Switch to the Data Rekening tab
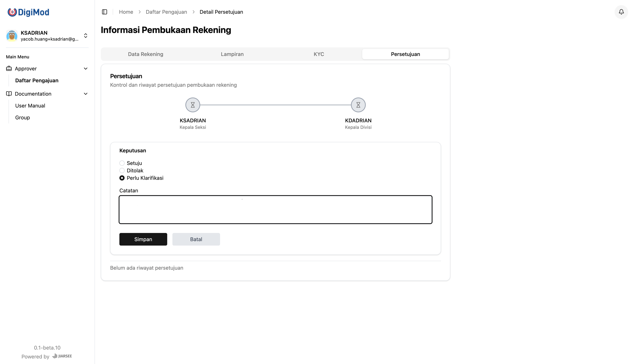Screen dimensions: 634x364 (x=146, y=54)
